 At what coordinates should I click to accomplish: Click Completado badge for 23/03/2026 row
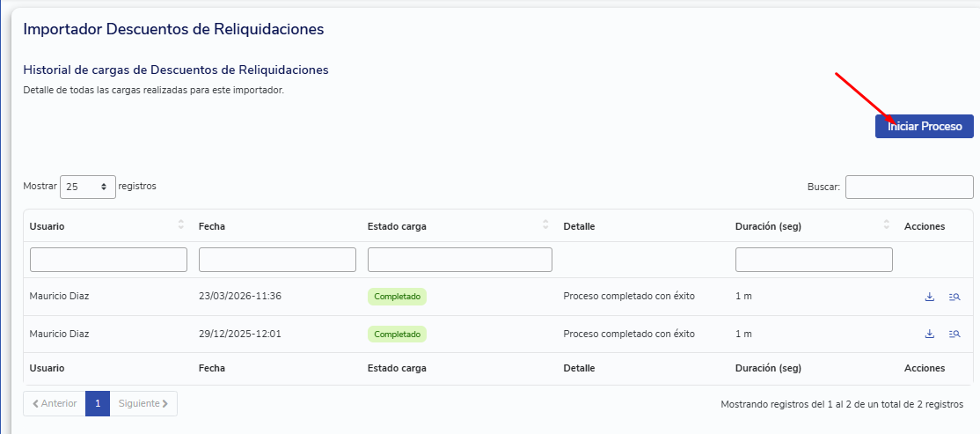(x=397, y=297)
